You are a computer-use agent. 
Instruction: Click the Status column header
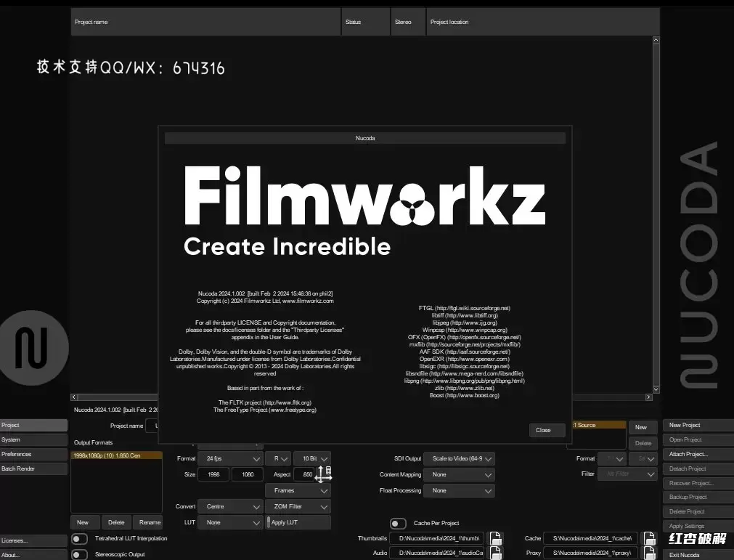[x=366, y=22]
